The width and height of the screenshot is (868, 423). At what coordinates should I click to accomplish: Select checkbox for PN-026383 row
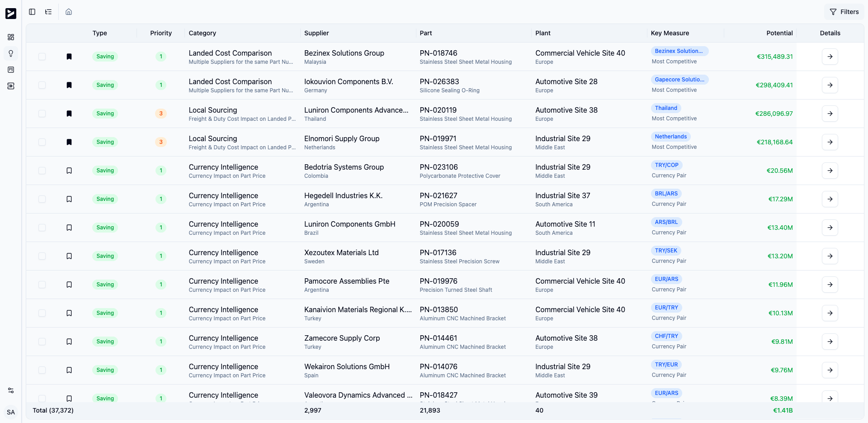[42, 85]
